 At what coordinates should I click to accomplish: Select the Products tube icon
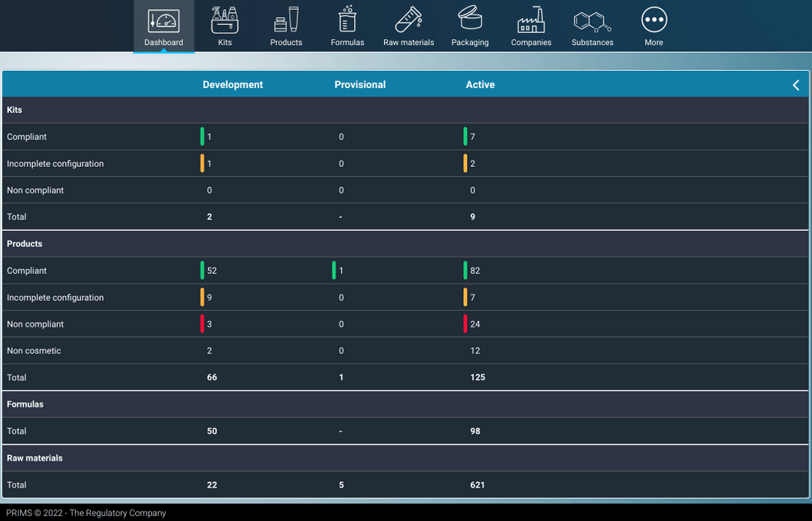tap(286, 20)
